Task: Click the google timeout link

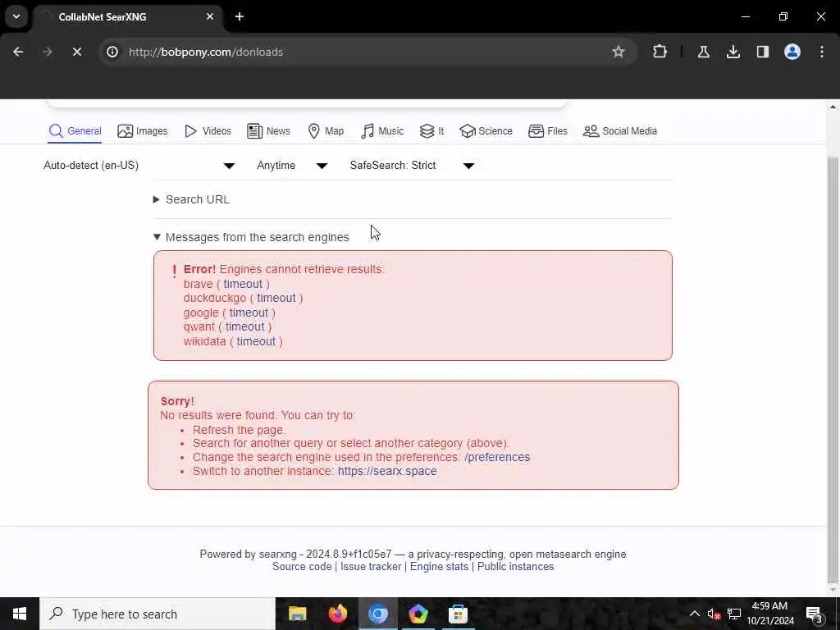Action: (x=249, y=313)
